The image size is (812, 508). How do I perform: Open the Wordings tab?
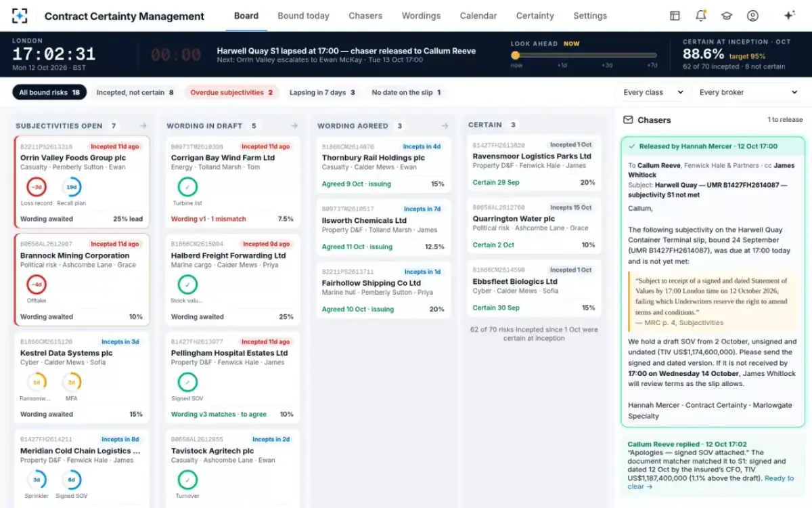coord(421,16)
